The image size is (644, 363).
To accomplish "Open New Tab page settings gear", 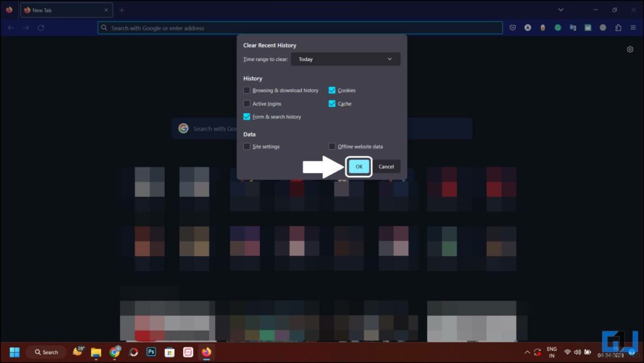I will [630, 48].
